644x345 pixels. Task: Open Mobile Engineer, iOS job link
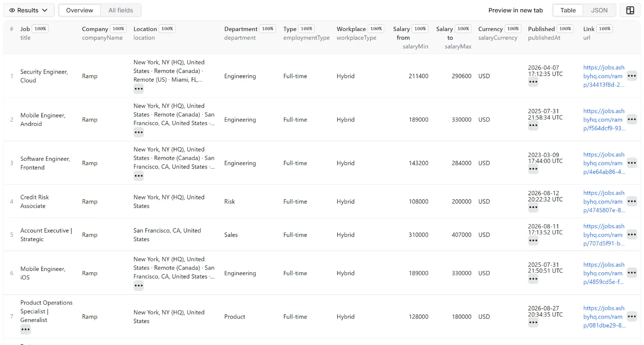[604, 273]
